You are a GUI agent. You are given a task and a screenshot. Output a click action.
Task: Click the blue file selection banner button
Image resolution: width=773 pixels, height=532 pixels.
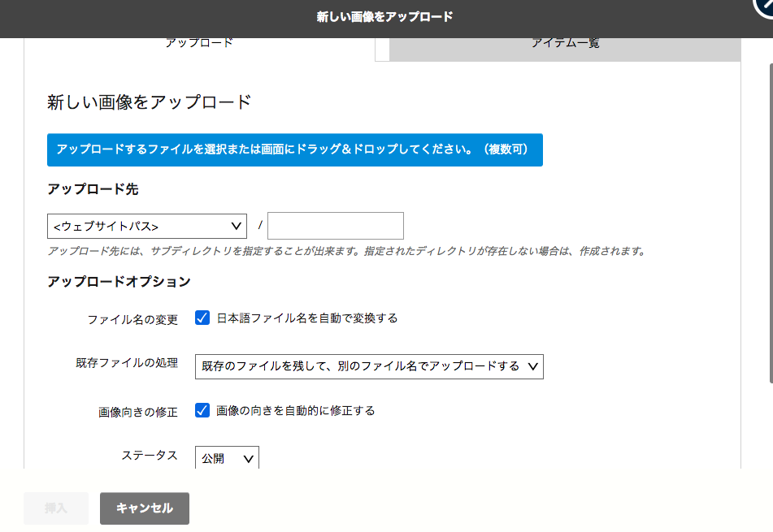295,149
